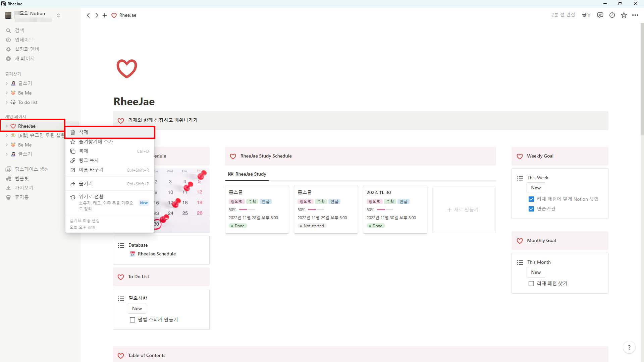Open the workspace switcher dropdown
The image size is (644, 362).
[x=58, y=15]
